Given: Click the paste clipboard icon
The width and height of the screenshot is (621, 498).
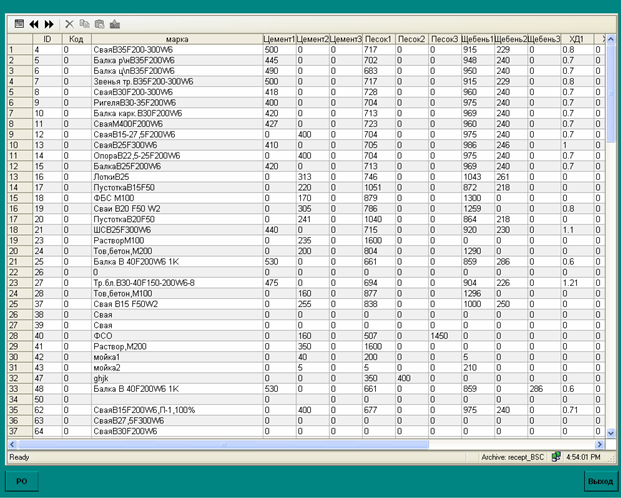Looking at the screenshot, I should pos(98,22).
